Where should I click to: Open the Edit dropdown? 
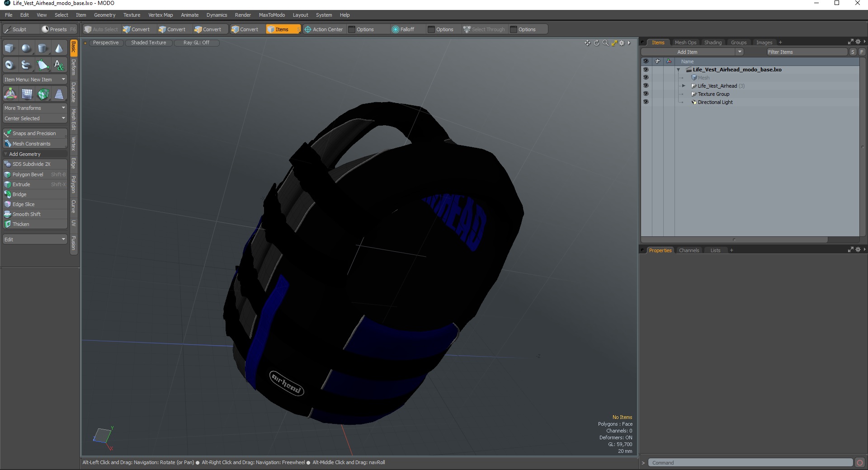35,240
